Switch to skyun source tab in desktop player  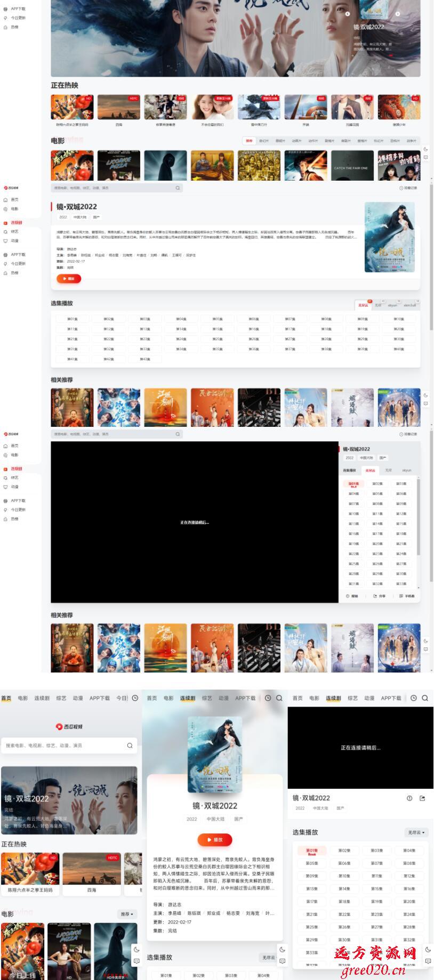pyautogui.click(x=407, y=471)
